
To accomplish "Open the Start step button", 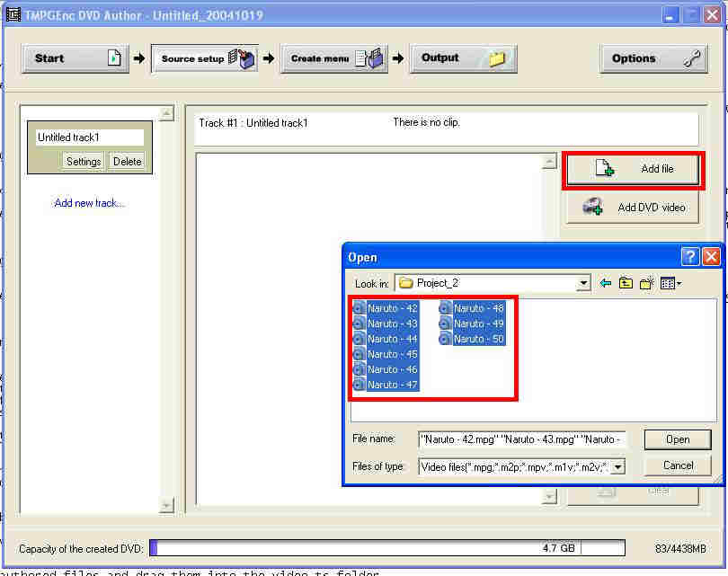I will pyautogui.click(x=75, y=58).
